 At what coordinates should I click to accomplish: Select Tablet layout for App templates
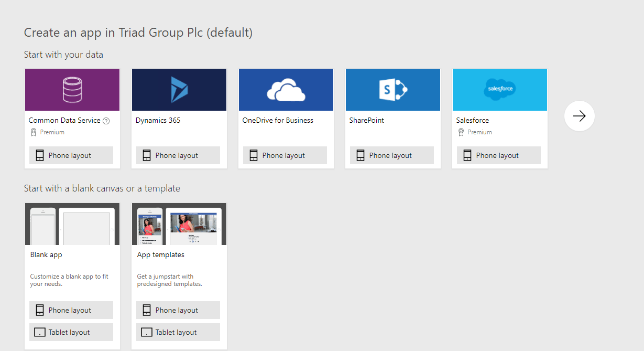pyautogui.click(x=178, y=332)
